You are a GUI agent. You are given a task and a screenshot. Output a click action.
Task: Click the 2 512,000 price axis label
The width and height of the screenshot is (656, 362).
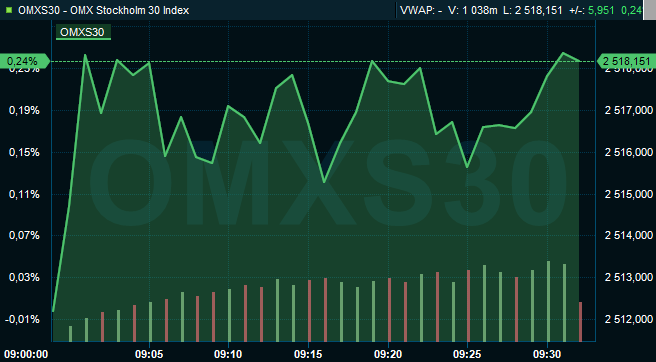pyautogui.click(x=629, y=320)
